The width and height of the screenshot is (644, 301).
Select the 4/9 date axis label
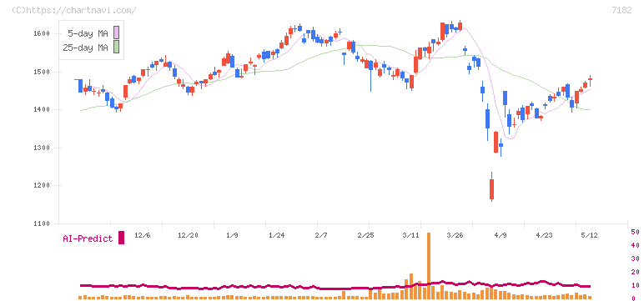[501, 235]
